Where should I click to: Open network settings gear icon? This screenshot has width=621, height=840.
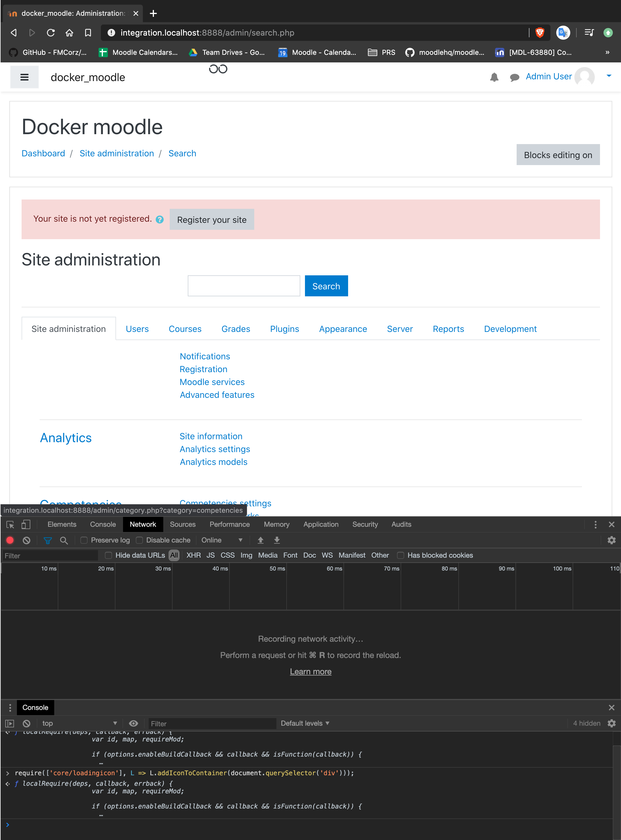[x=612, y=540]
